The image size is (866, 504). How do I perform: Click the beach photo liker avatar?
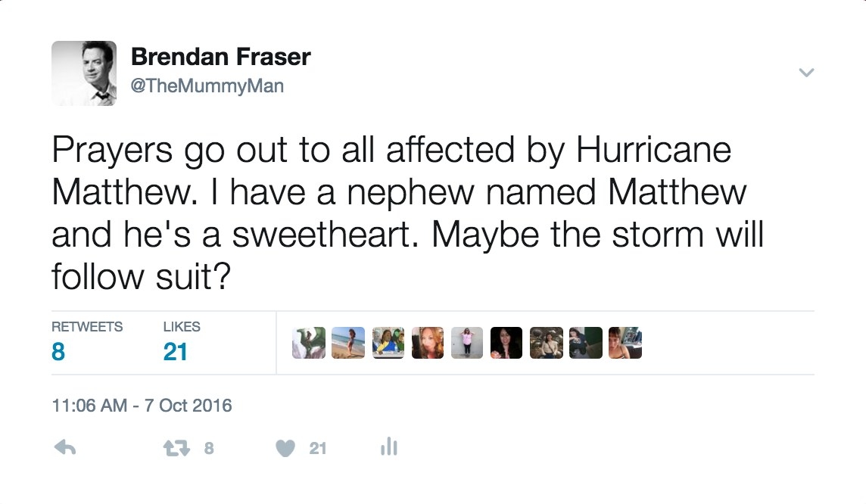348,343
